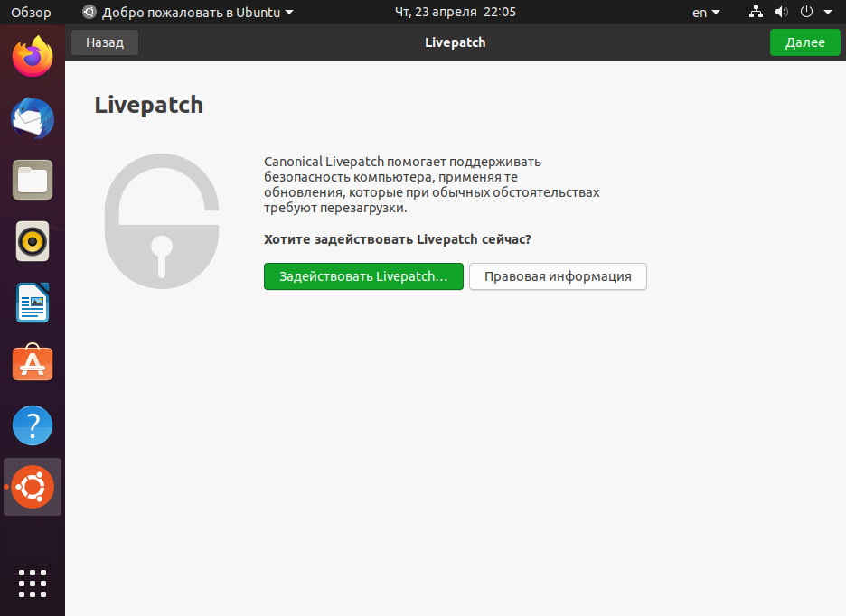Click the Livepatch title in header bar

[455, 42]
